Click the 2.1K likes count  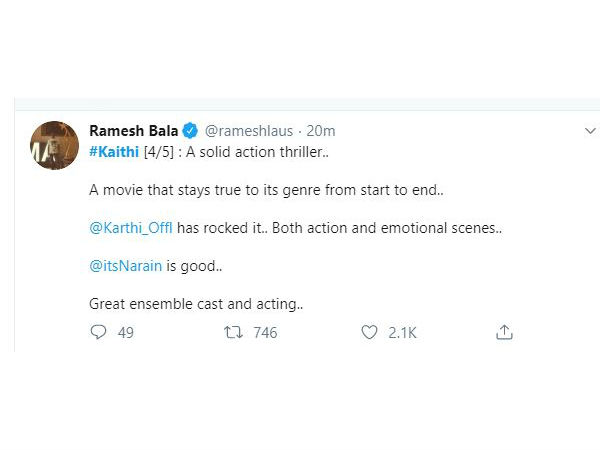[x=401, y=332]
